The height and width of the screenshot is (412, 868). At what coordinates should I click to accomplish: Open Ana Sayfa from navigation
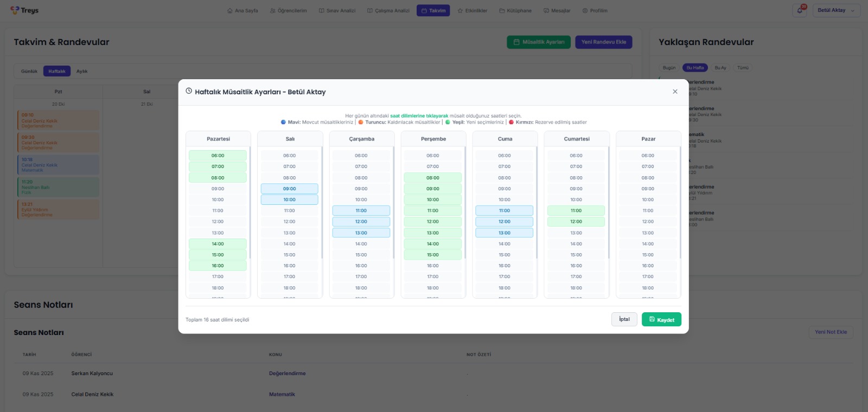pos(242,10)
